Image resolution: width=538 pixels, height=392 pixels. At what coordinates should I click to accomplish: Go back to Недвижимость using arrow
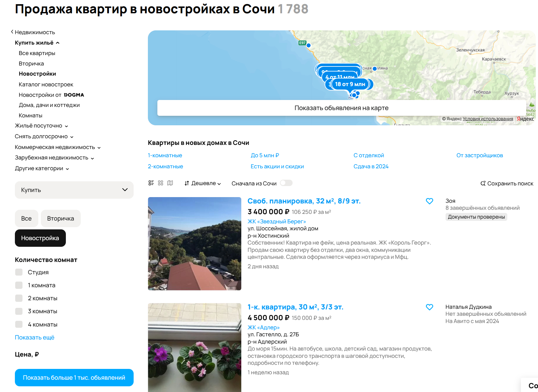[x=12, y=32]
